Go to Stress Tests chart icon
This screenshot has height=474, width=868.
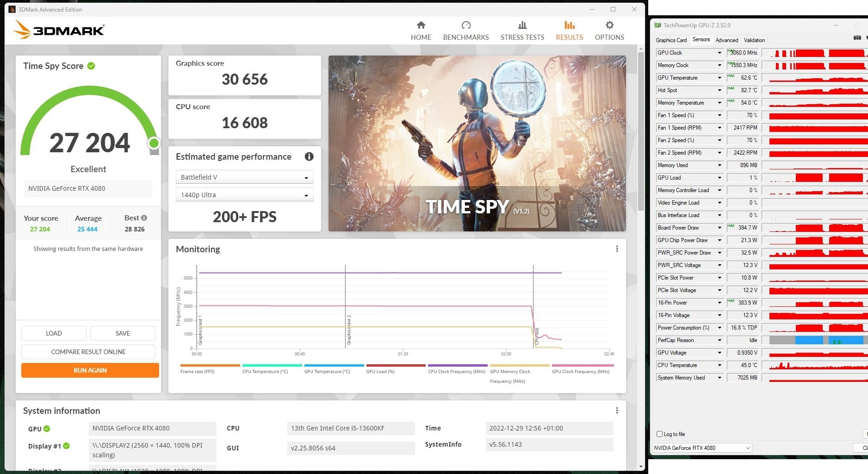coord(522,25)
